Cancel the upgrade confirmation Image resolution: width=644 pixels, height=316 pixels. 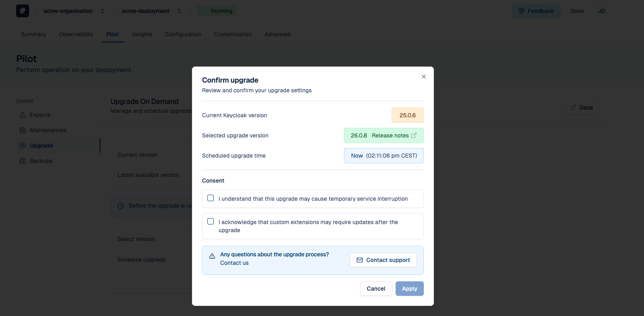[x=376, y=289]
